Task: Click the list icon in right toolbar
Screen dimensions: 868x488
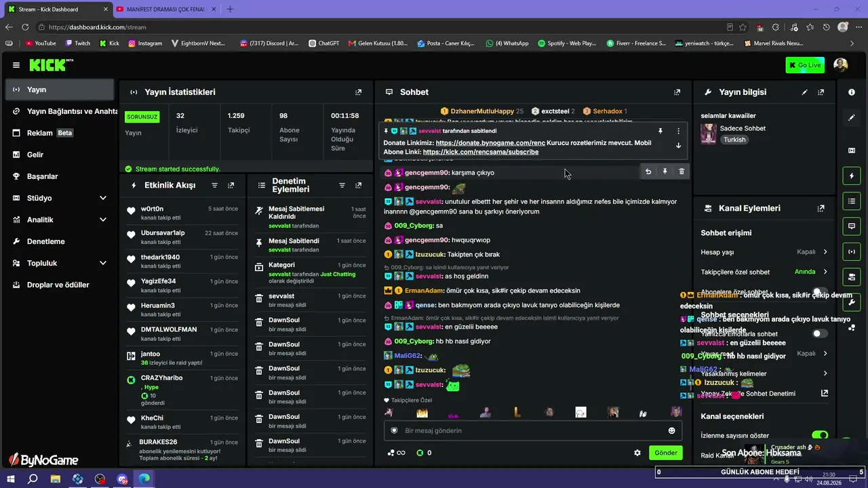Action: pyautogui.click(x=852, y=201)
